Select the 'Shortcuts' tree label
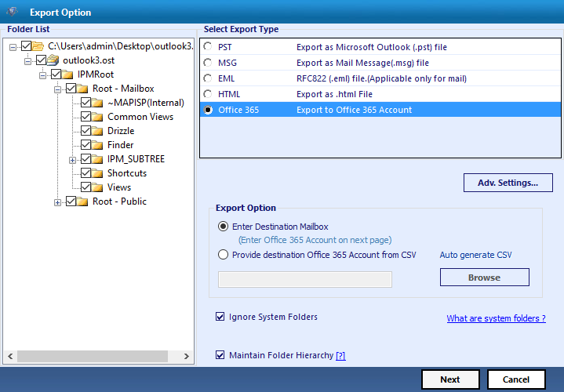The image size is (564, 392). 127,173
